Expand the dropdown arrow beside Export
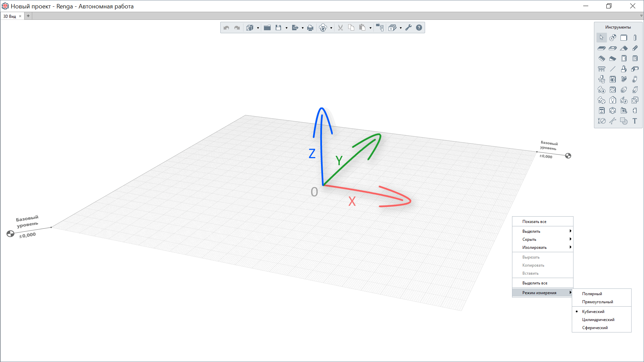This screenshot has width=644, height=362. click(303, 28)
